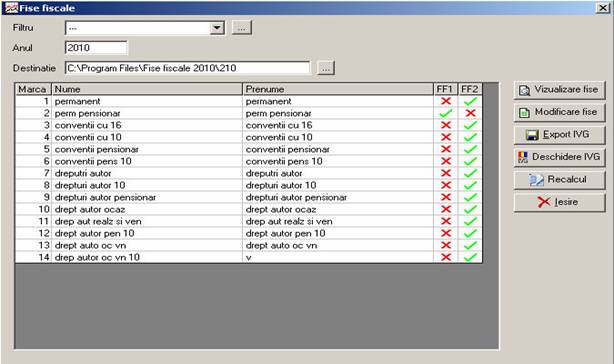Image resolution: width=614 pixels, height=364 pixels.
Task: Open the Filtru dropdown arrow
Action: coord(217,28)
